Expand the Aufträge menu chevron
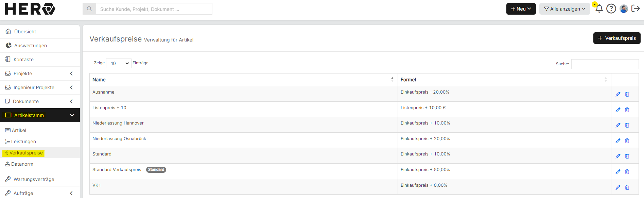This screenshot has height=198, width=644. tap(71, 193)
